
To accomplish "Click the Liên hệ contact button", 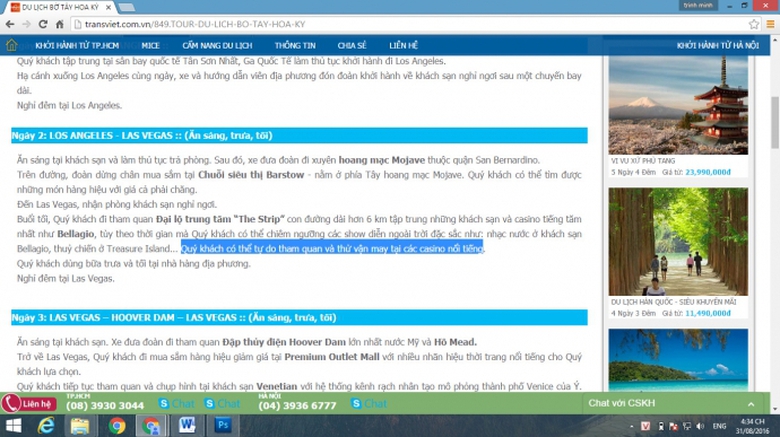I will 29,404.
